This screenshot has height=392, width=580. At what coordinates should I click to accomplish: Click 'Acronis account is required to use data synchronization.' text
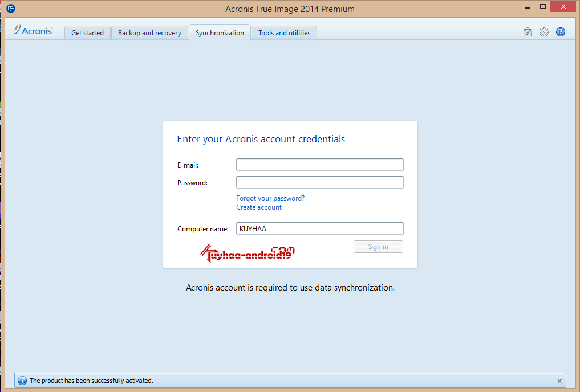tap(290, 288)
